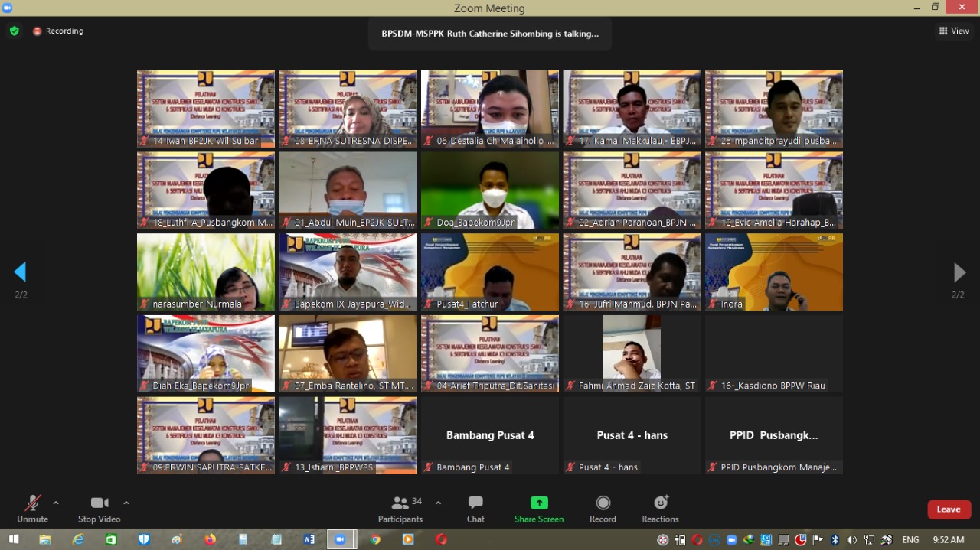Select Pusat4_Fatchur video tile

(490, 272)
